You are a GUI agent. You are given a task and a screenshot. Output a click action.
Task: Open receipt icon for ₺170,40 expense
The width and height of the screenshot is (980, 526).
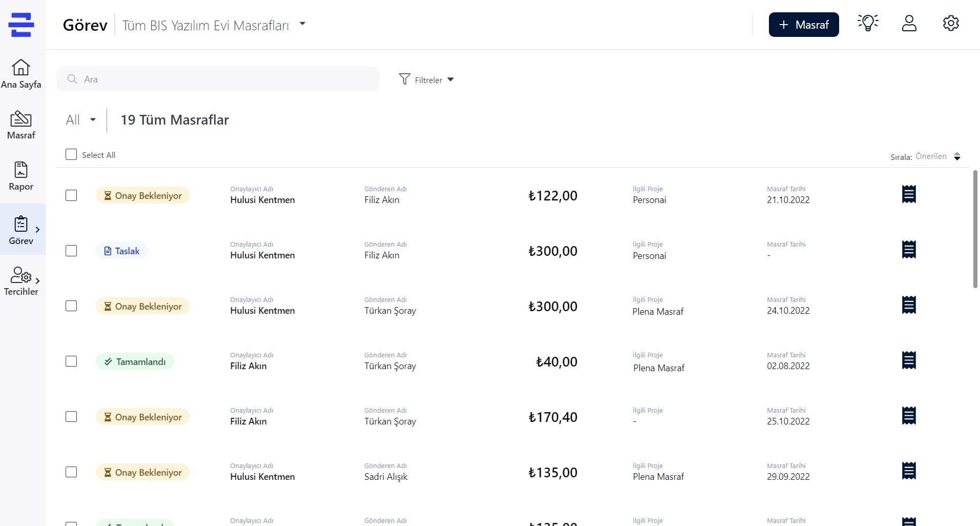click(x=909, y=416)
